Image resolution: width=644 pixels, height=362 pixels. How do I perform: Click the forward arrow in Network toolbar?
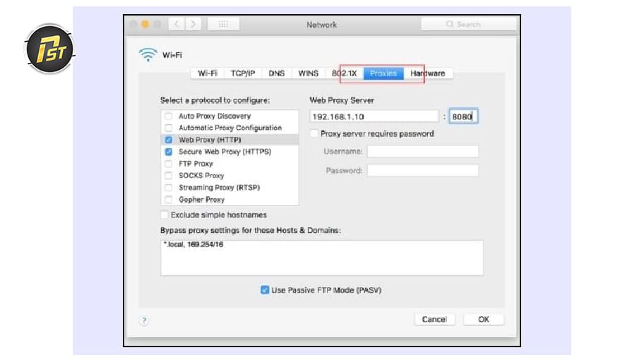(x=193, y=24)
